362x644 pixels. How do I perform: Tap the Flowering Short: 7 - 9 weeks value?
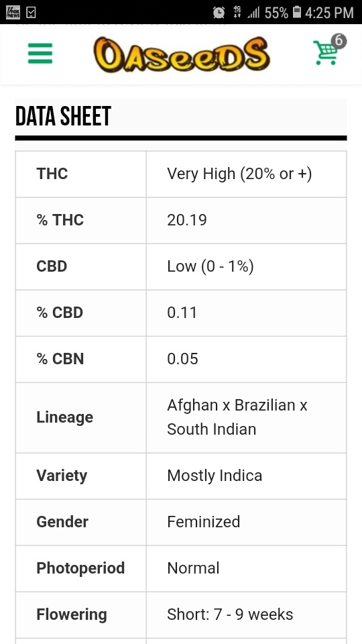click(x=230, y=615)
